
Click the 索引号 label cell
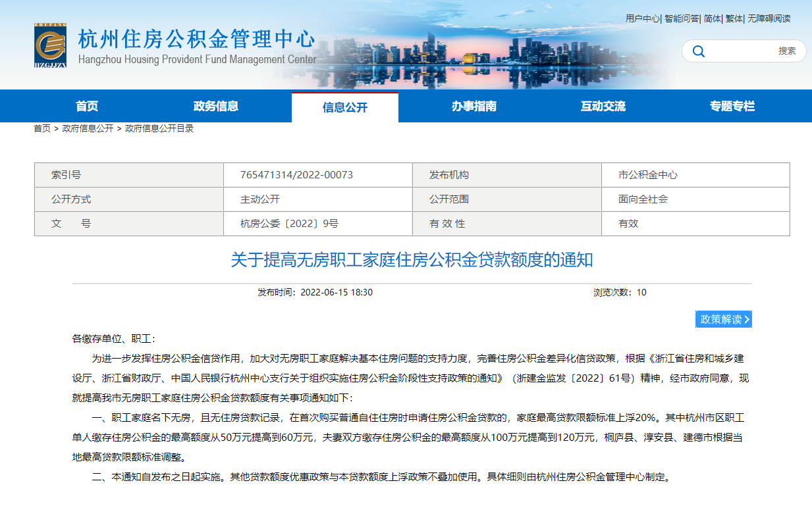click(129, 175)
